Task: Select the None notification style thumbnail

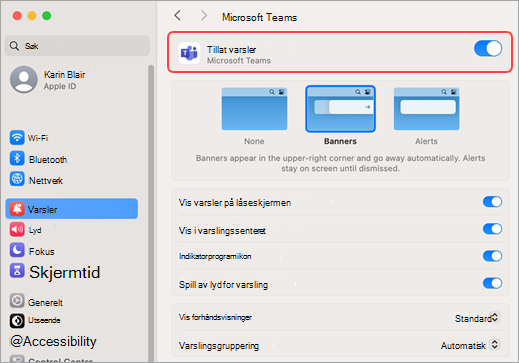Action: [254, 109]
